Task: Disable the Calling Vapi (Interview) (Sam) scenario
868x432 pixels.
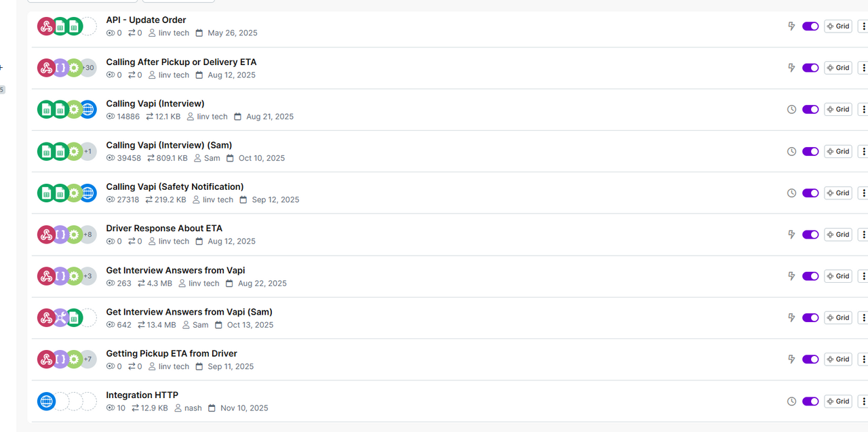Action: click(810, 151)
